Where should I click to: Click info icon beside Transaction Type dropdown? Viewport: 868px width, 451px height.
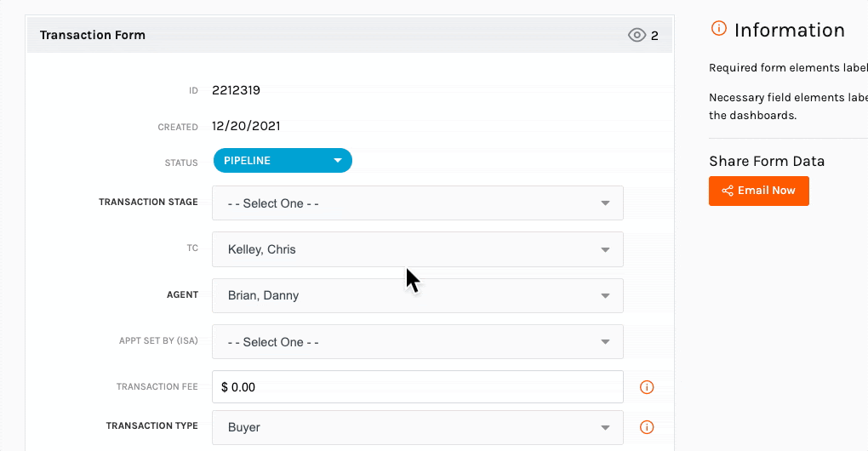click(647, 427)
